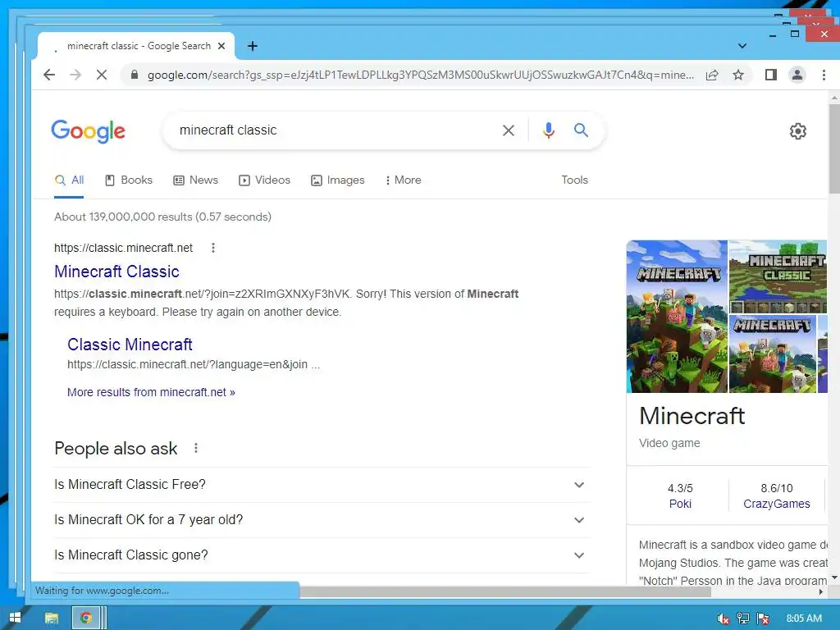Click the flag notification tray icon
Viewport: 840px width, 630px height.
click(x=763, y=619)
